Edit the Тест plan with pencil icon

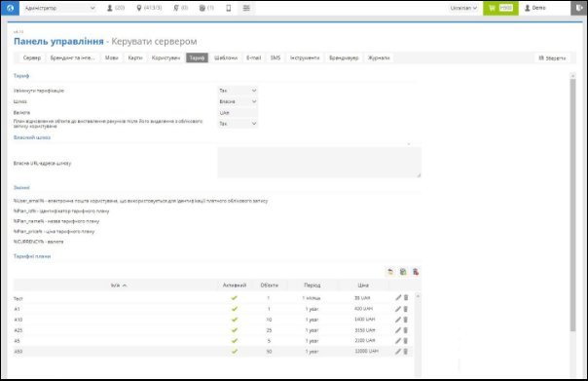click(398, 297)
